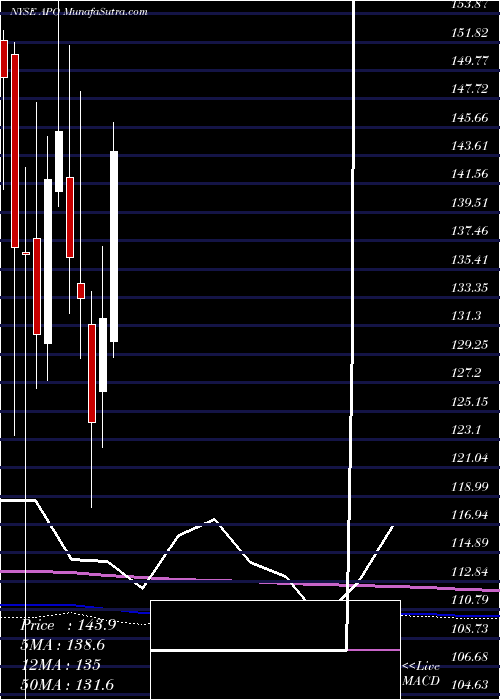500x700 pixels.
Task: Click the 127.2 price axis label
Action: (x=466, y=373)
